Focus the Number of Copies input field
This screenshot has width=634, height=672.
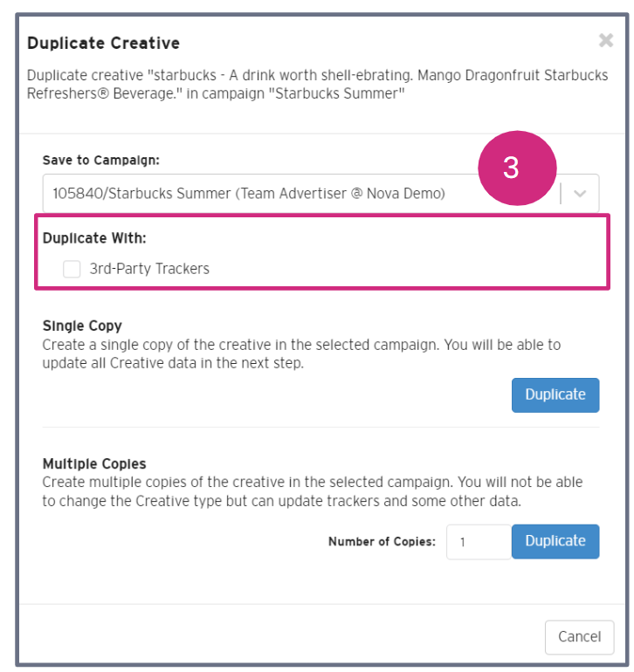tap(478, 542)
